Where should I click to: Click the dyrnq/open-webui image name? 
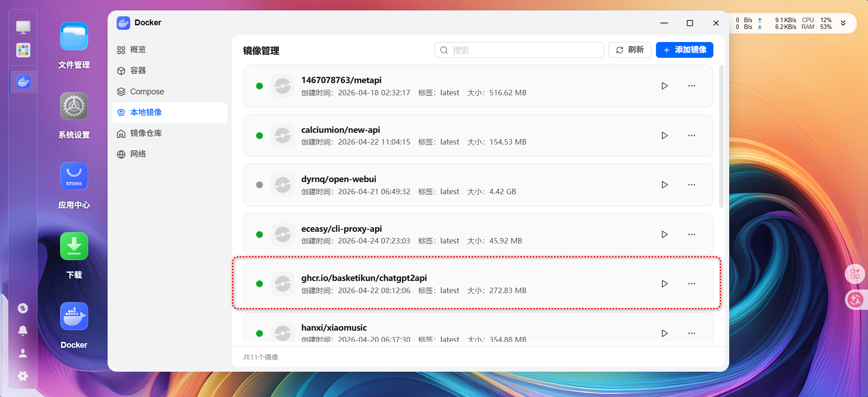pyautogui.click(x=339, y=179)
